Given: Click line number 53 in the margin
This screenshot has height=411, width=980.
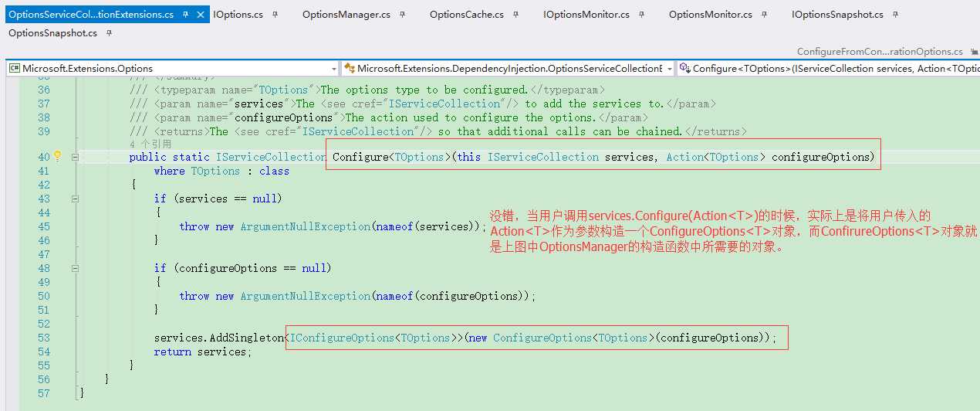Looking at the screenshot, I should click(x=43, y=338).
